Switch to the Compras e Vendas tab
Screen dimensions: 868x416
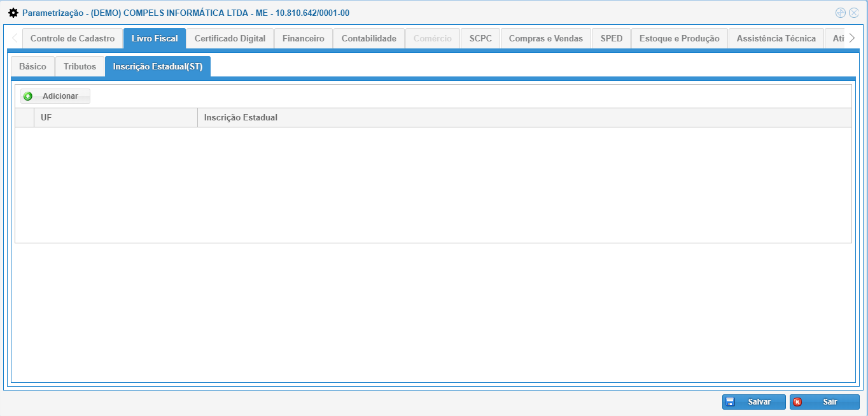click(x=546, y=38)
